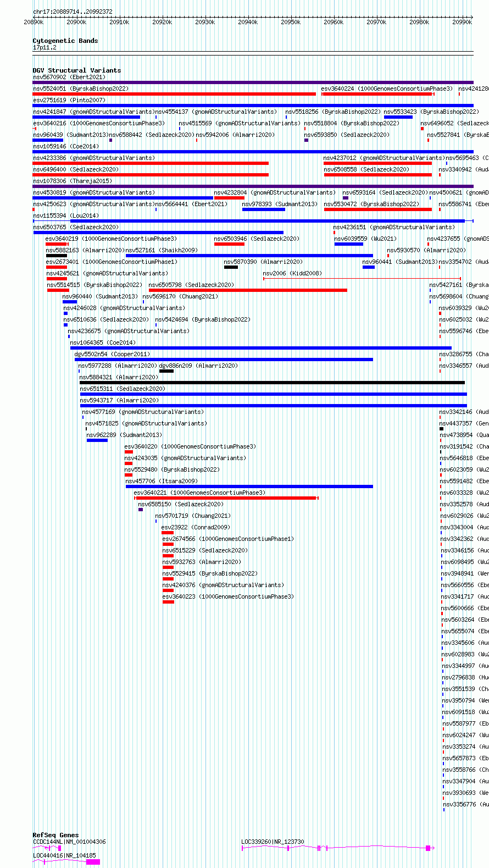Click the blue nsv5533423 variant bar
The width and height of the screenshot is (489, 868).
tap(398, 117)
